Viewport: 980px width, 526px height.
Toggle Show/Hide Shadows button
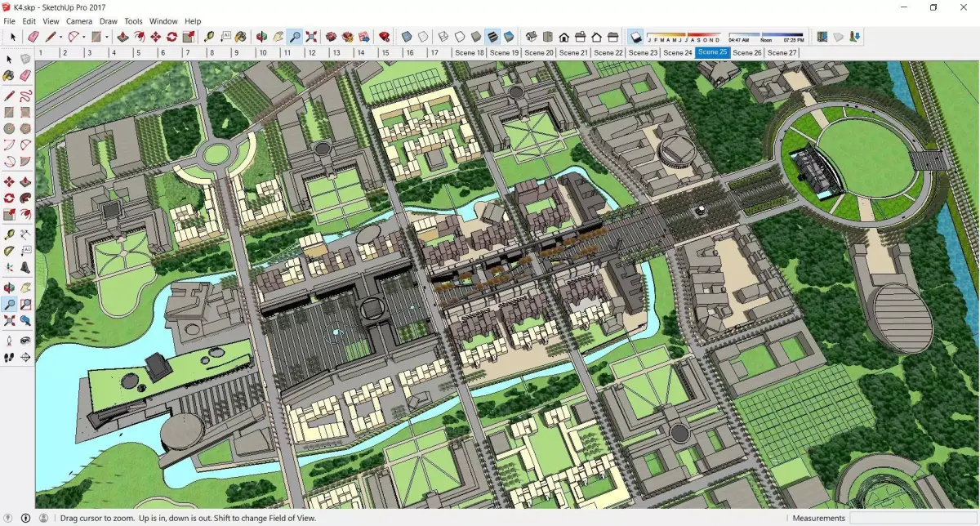coord(636,37)
